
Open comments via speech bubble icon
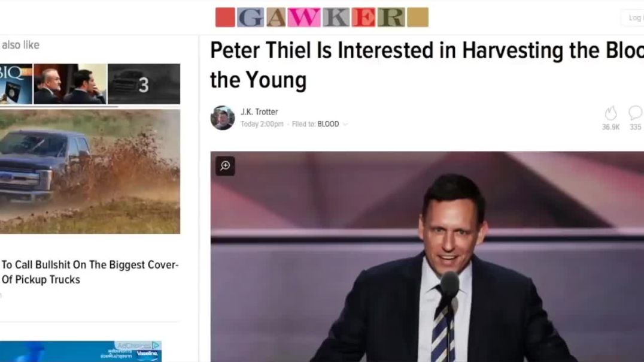coord(635,113)
